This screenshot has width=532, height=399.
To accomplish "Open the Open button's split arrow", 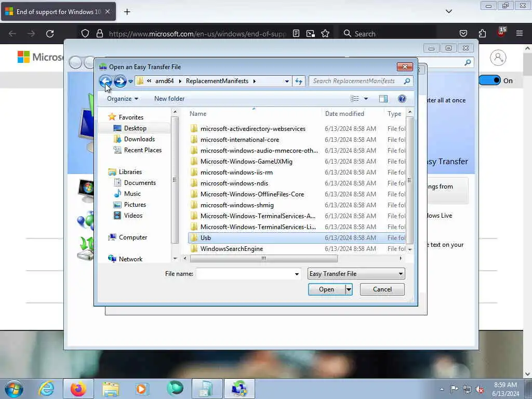I will (x=349, y=289).
